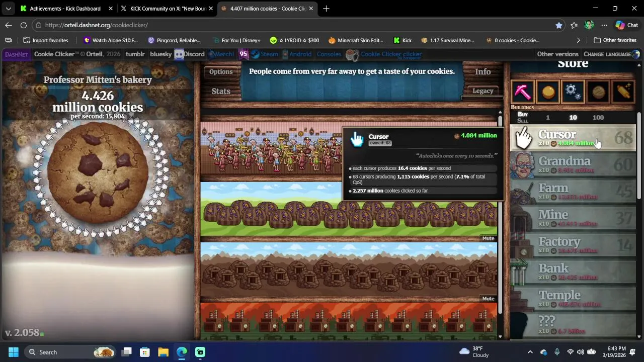Image resolution: width=644 pixels, height=362 pixels.
Task: Open the Discord link
Action: coord(190,54)
